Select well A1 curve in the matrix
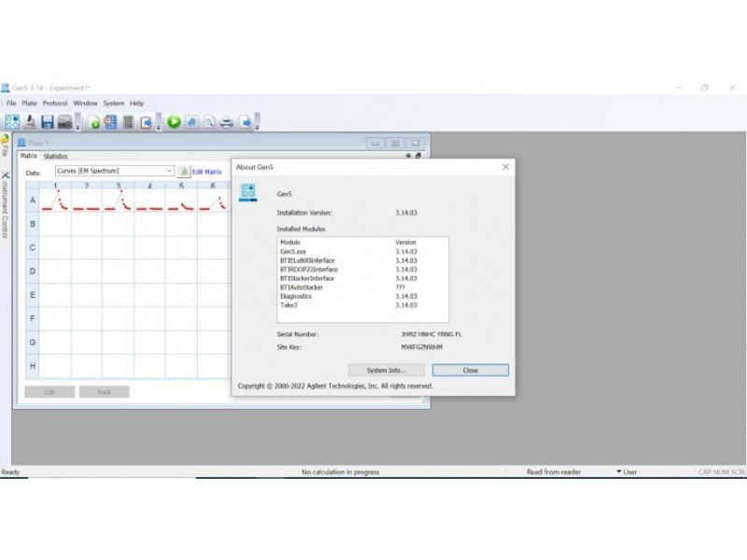 pyautogui.click(x=56, y=201)
